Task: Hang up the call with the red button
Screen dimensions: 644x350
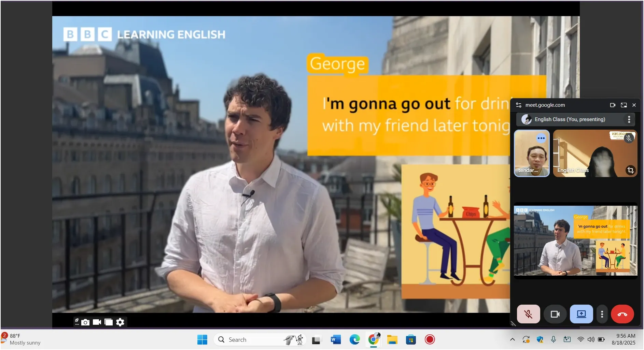Action: click(x=622, y=314)
